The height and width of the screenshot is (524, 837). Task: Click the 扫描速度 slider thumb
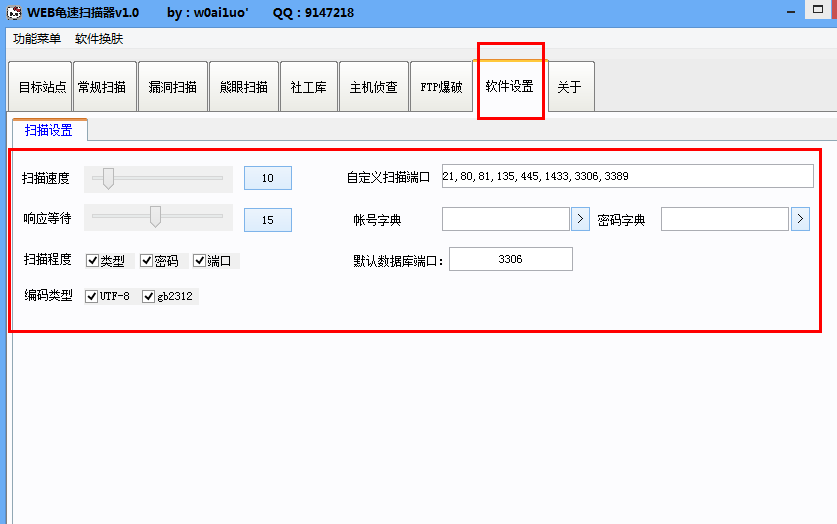108,178
